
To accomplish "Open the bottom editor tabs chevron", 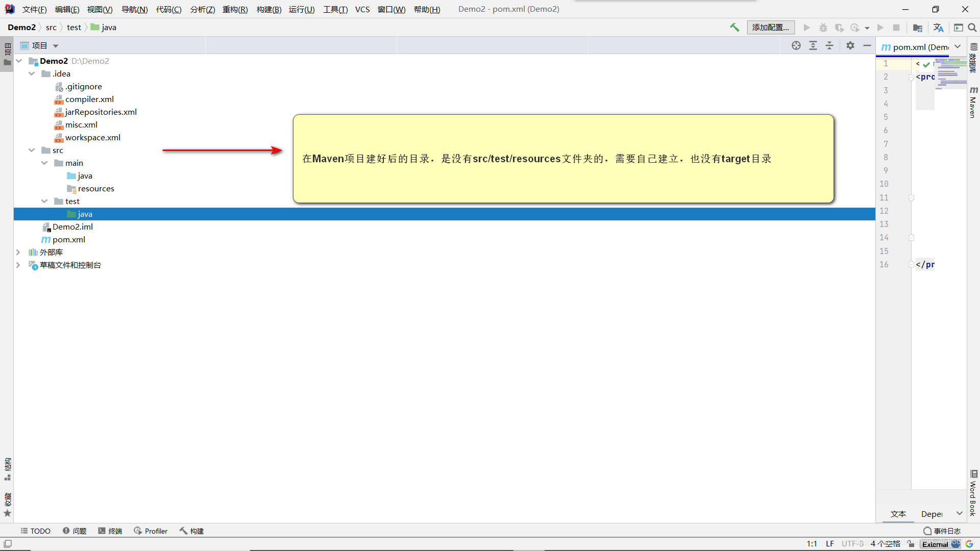I will [x=960, y=513].
